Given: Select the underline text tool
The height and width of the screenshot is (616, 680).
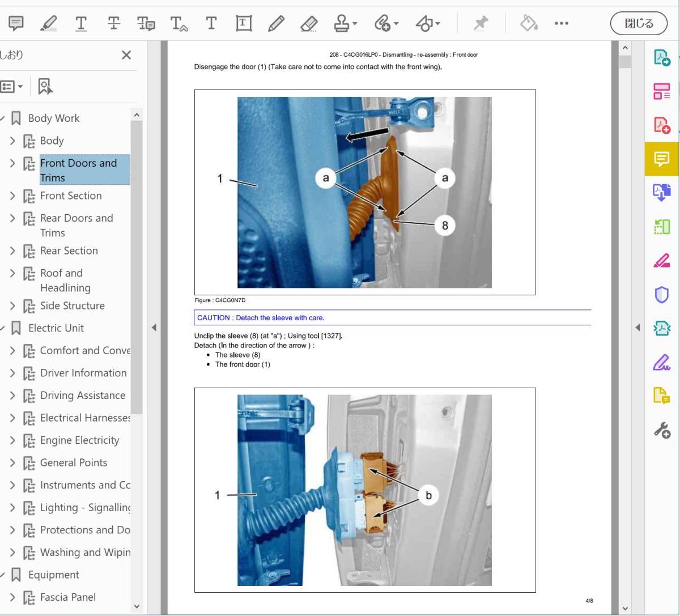Looking at the screenshot, I should pyautogui.click(x=81, y=23).
